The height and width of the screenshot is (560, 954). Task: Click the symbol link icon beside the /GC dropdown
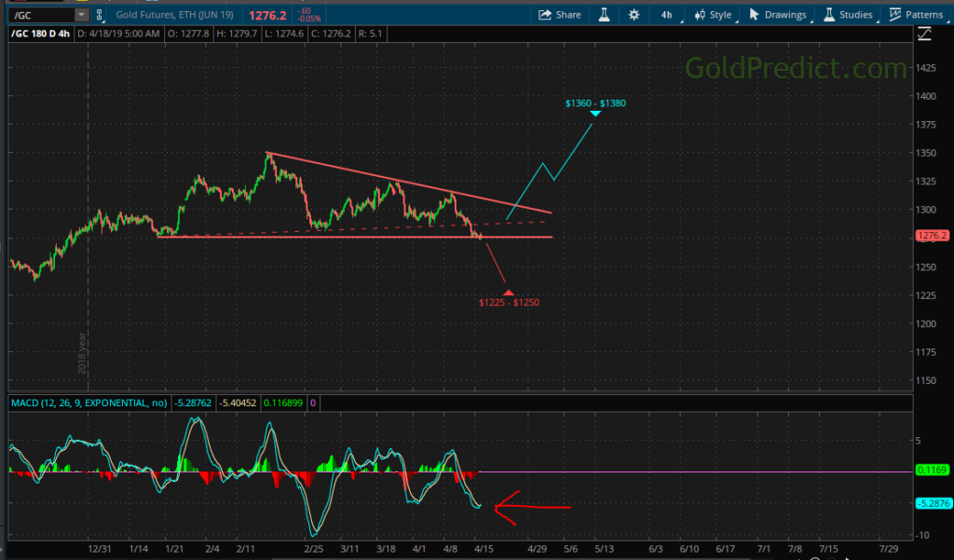point(102,15)
